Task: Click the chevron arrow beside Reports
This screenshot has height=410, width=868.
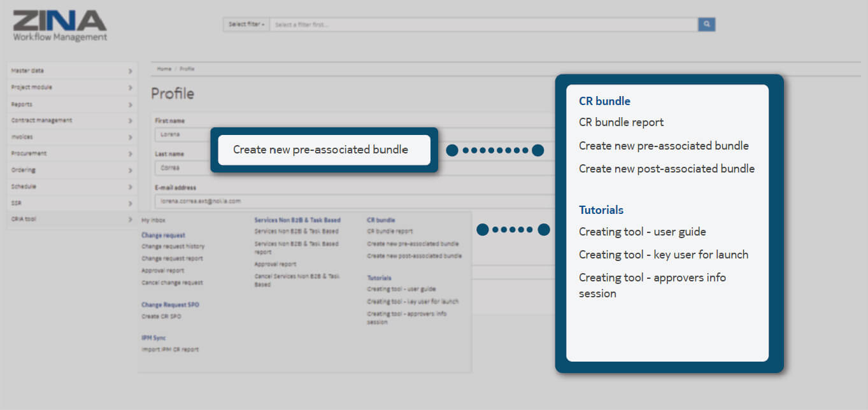Action: 130,104
